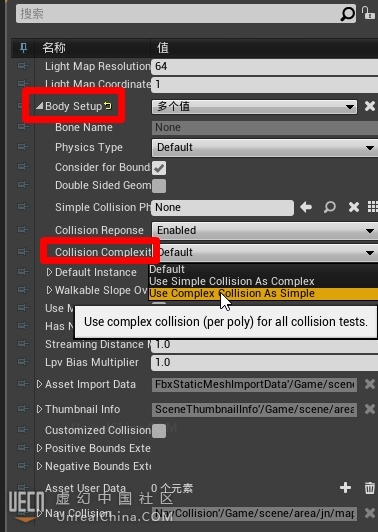Click the FbxStaticMeshImportData path field
Screen dimensions: 378x532
254,384
